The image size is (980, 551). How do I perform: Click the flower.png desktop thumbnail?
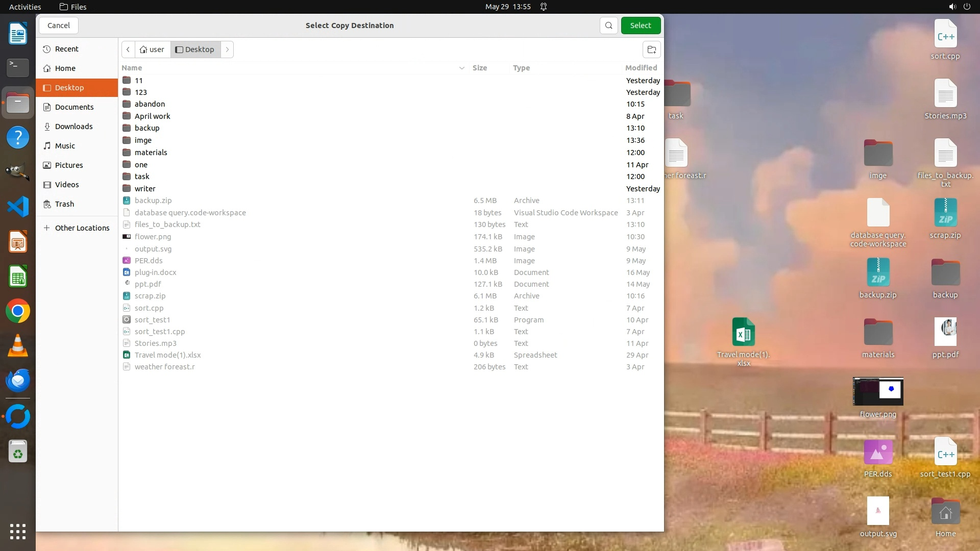click(878, 392)
